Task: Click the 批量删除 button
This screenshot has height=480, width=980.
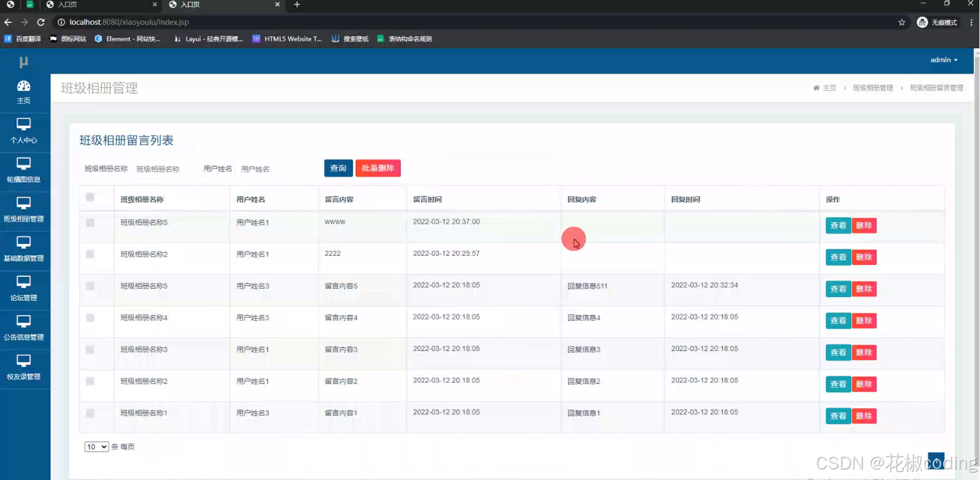Action: pyautogui.click(x=378, y=168)
